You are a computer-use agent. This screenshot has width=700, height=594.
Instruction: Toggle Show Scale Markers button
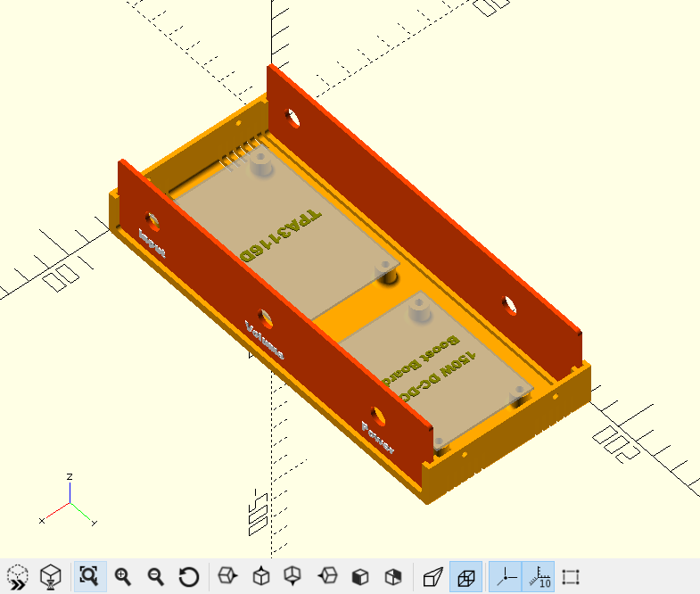click(x=539, y=576)
